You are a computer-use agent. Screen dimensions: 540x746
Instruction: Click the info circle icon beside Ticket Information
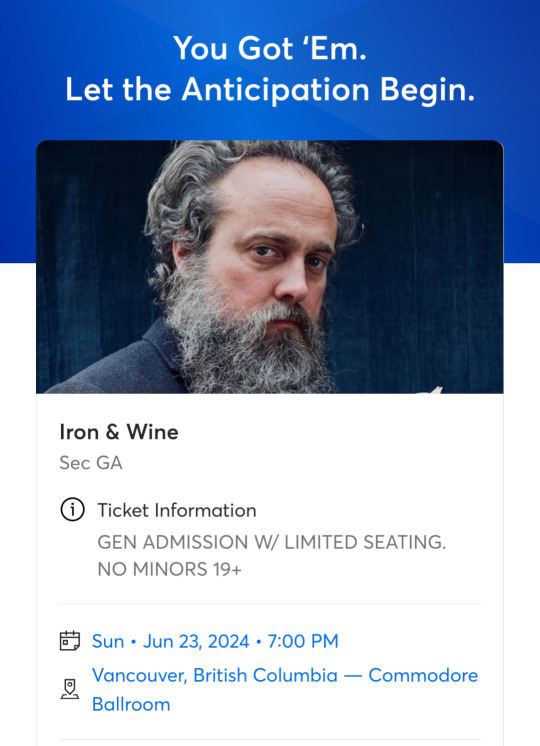(x=72, y=510)
